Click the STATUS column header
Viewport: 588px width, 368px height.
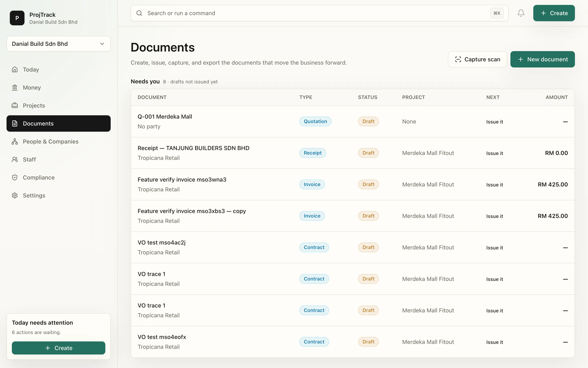point(368,97)
